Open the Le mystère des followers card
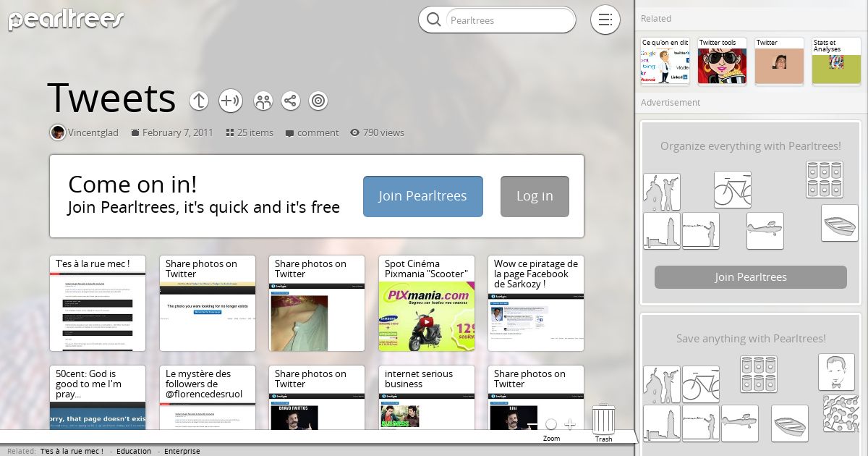 pos(208,397)
